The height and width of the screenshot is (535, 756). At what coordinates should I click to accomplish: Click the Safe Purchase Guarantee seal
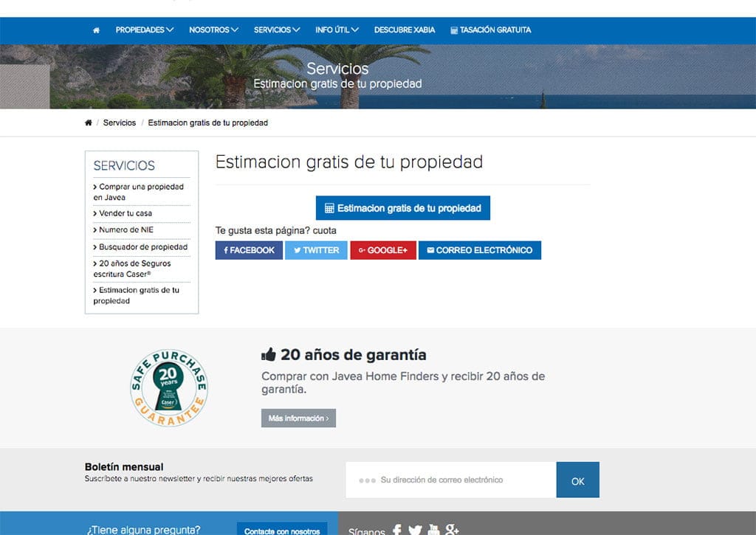(168, 387)
